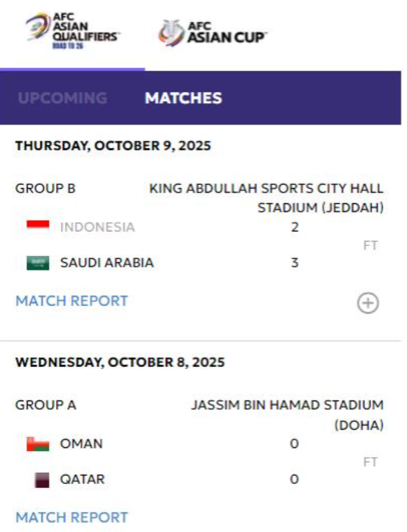The height and width of the screenshot is (532, 407).
Task: Select the Oman team name
Action: pos(81,444)
